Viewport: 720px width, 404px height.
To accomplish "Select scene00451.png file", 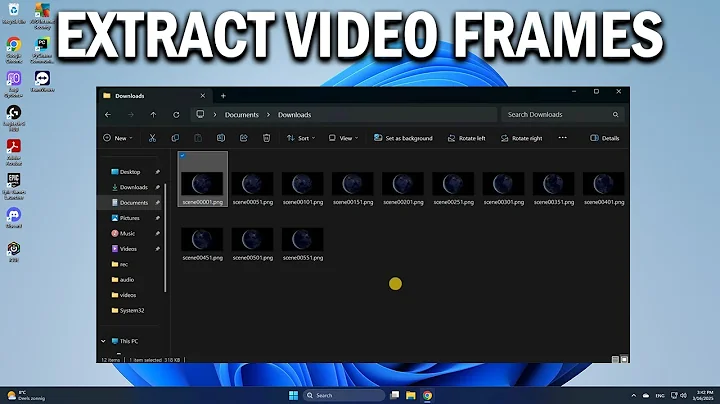I will pyautogui.click(x=202, y=244).
